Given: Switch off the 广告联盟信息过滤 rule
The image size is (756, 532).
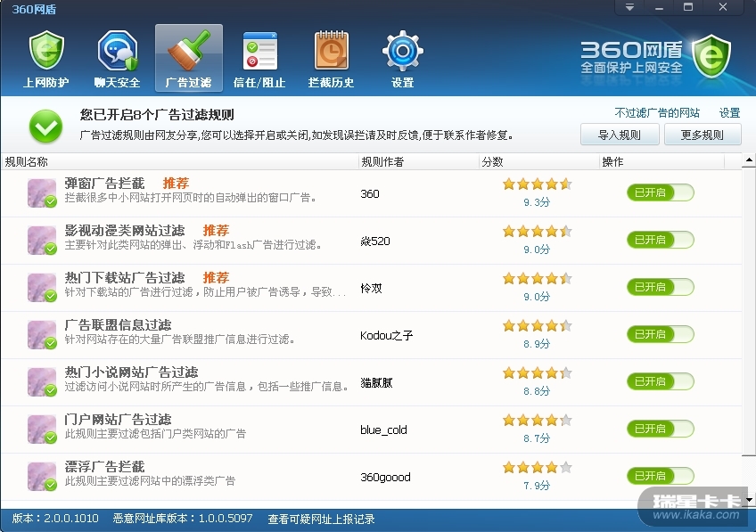Looking at the screenshot, I should (x=661, y=334).
